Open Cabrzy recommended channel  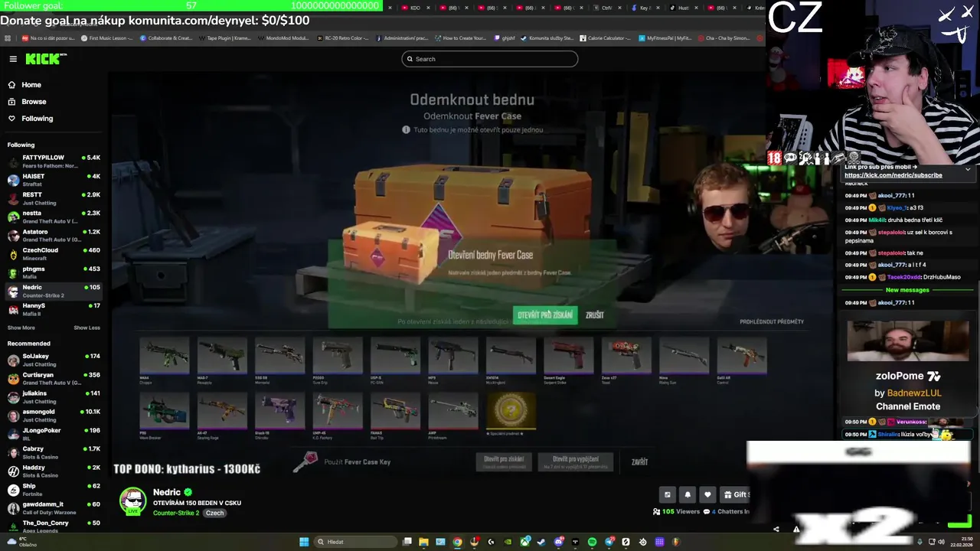54,452
